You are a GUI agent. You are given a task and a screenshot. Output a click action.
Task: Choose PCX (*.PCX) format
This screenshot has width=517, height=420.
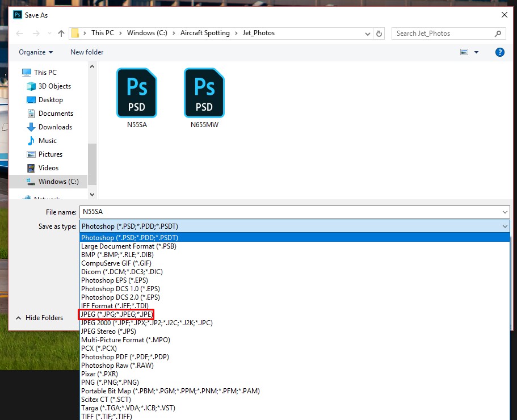[295, 348]
